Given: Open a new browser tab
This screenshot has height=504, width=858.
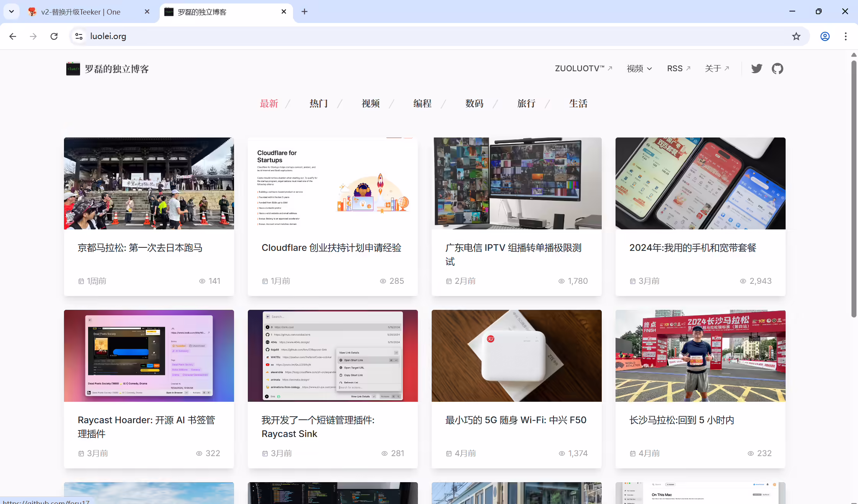Looking at the screenshot, I should [x=305, y=12].
